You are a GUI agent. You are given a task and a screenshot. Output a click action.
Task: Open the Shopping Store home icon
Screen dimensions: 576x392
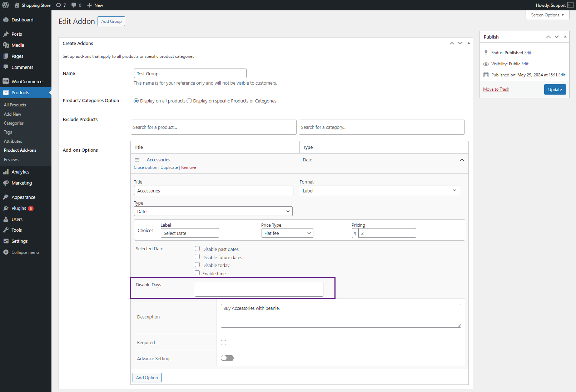[16, 5]
